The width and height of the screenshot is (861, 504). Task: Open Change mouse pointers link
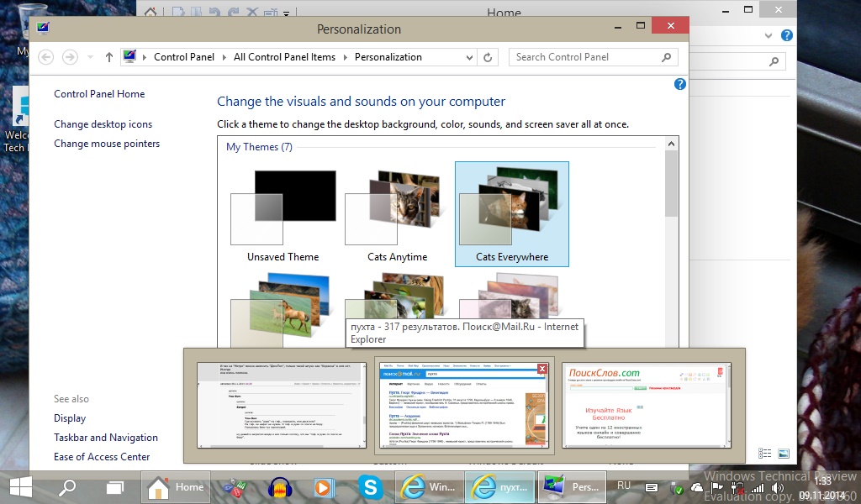pyautogui.click(x=107, y=144)
